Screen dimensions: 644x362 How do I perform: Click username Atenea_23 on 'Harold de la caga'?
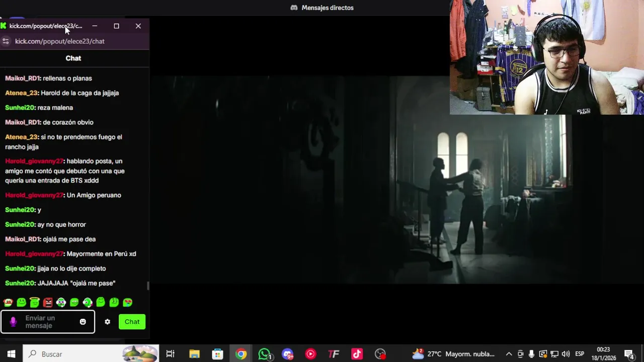coord(21,93)
